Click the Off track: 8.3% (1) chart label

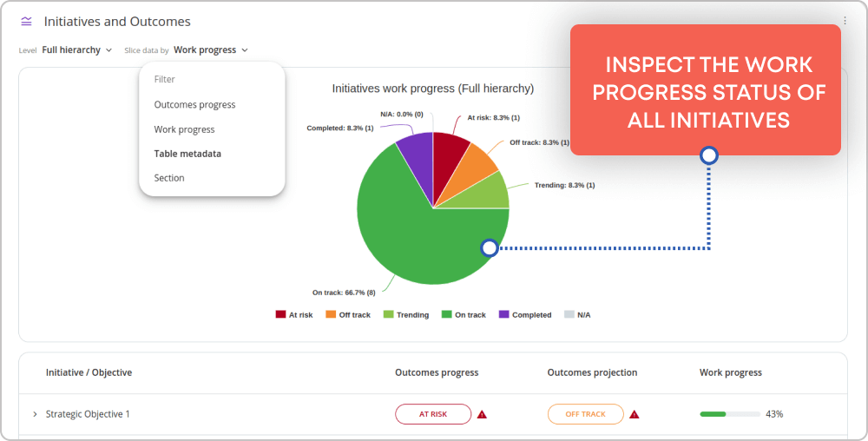click(x=539, y=142)
